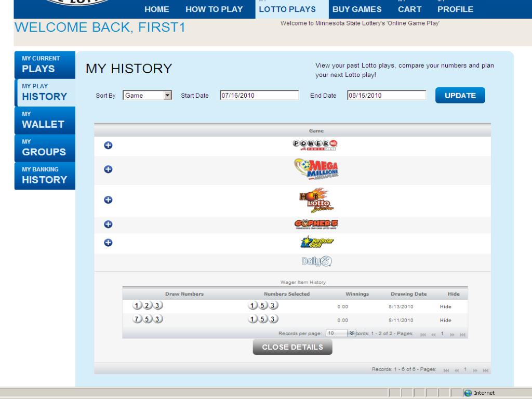Click the Start Date field
This screenshot has width=532, height=399.
point(259,96)
